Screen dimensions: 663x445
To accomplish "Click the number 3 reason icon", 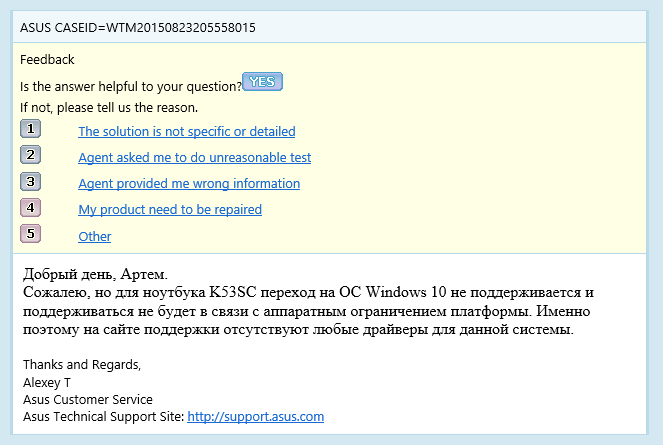I will (30, 182).
